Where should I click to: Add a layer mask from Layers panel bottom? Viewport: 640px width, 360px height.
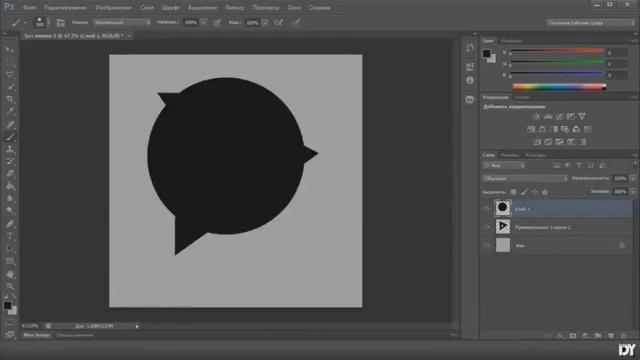point(573,336)
